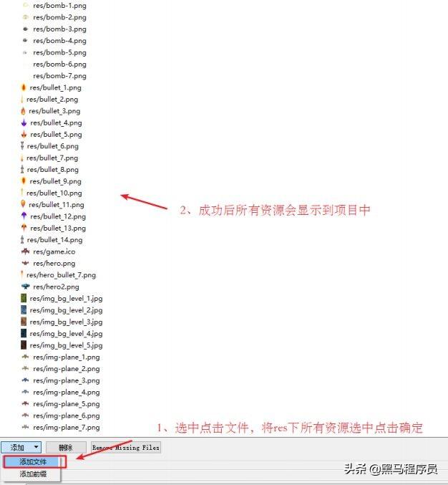Click the img-plane_1.png icon

25,357
